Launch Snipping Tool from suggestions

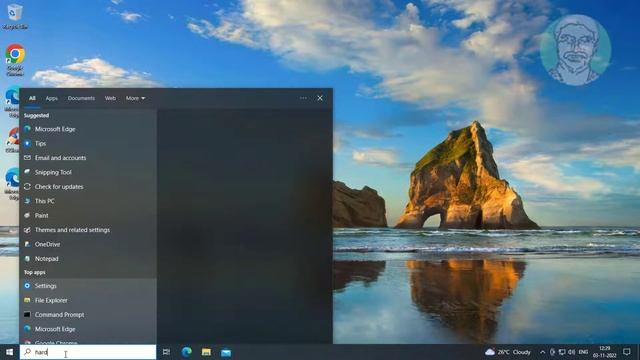coord(88,172)
